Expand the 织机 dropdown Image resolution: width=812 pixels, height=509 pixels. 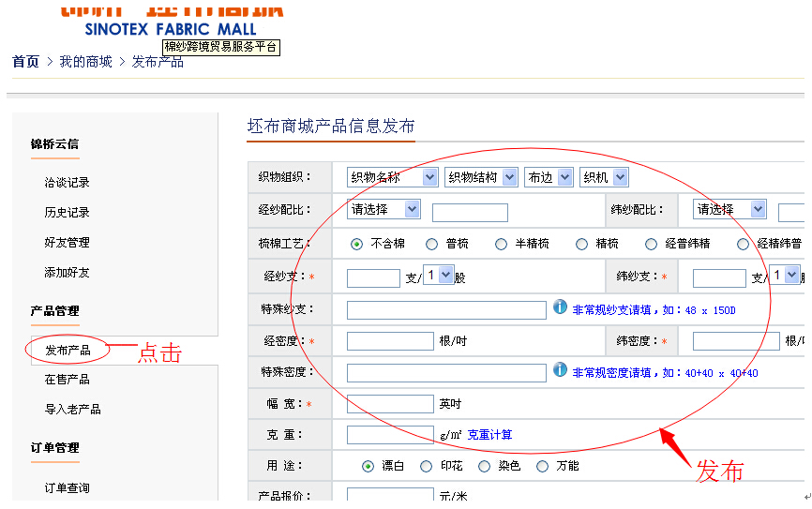(604, 177)
